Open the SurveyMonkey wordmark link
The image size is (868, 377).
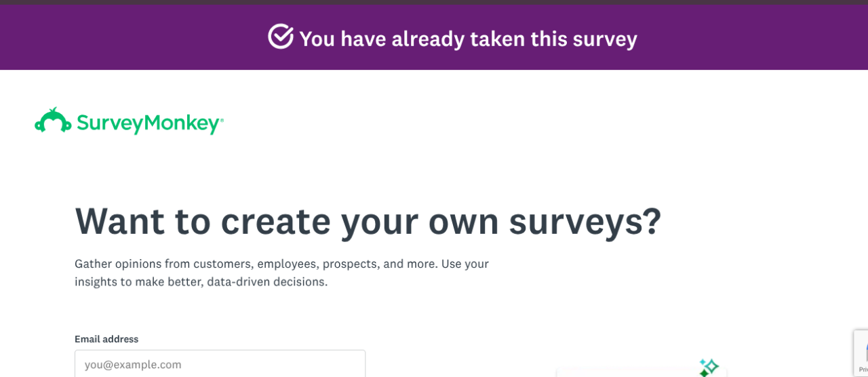coord(149,123)
